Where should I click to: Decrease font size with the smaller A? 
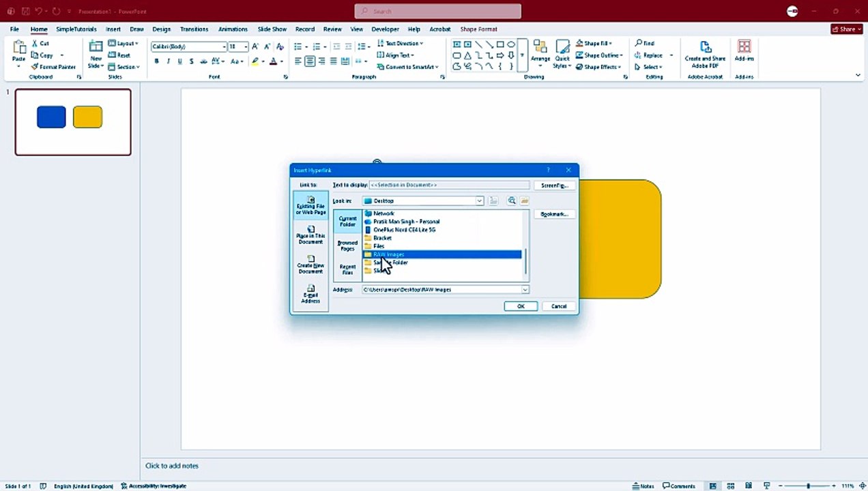click(x=267, y=46)
